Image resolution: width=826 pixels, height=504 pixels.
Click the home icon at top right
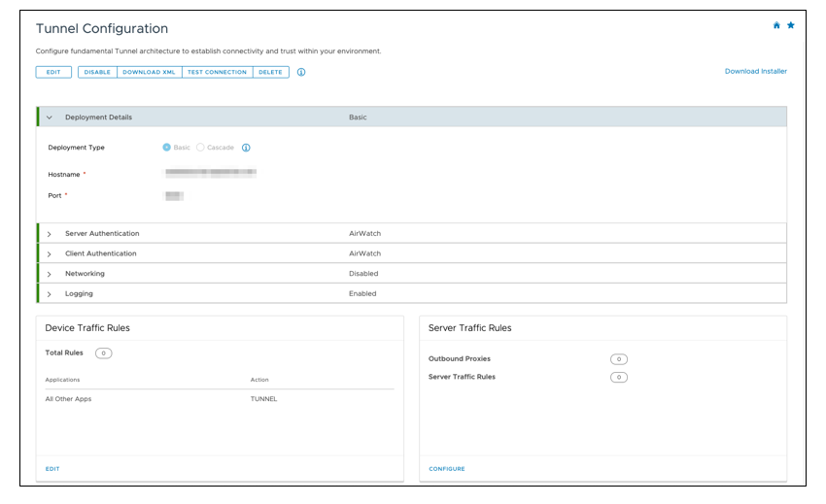click(x=776, y=26)
